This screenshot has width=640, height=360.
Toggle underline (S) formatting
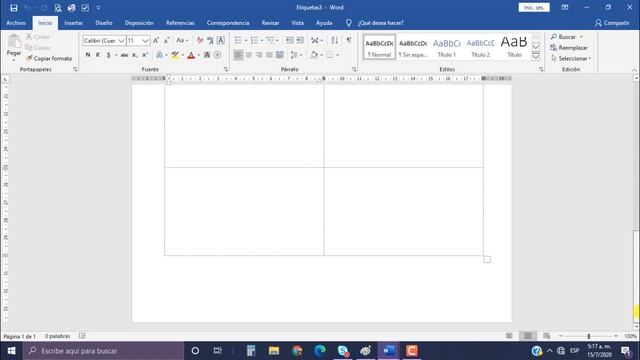tap(108, 55)
